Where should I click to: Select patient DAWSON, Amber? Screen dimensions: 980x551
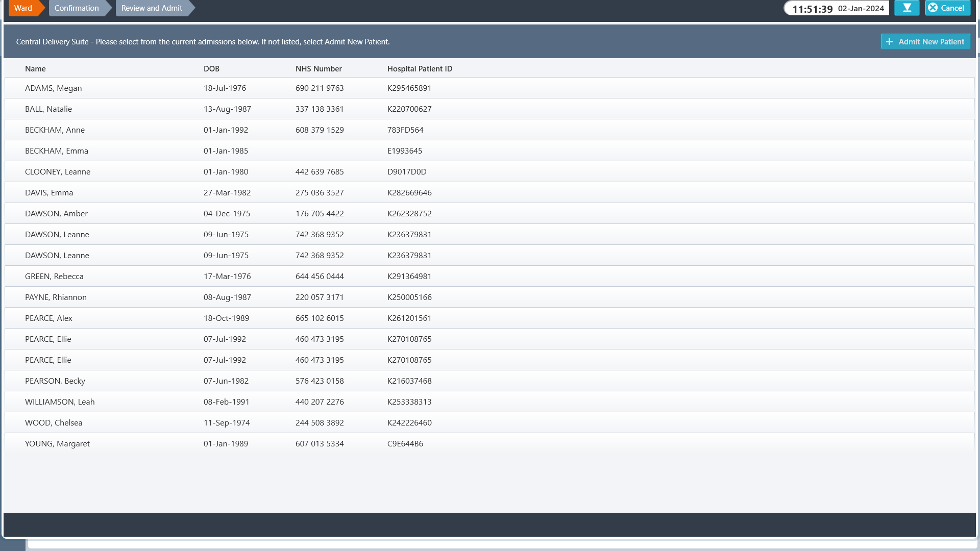click(489, 213)
